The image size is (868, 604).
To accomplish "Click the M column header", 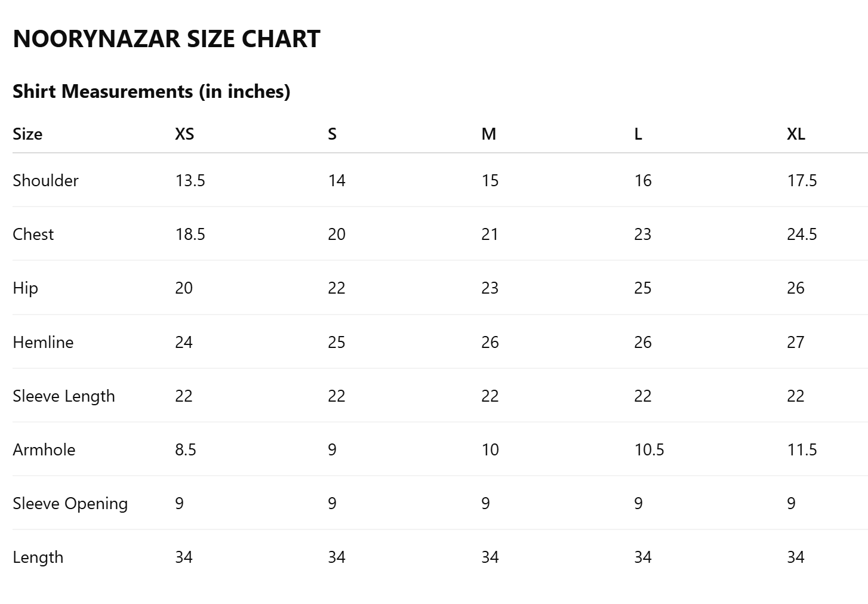I will click(488, 134).
